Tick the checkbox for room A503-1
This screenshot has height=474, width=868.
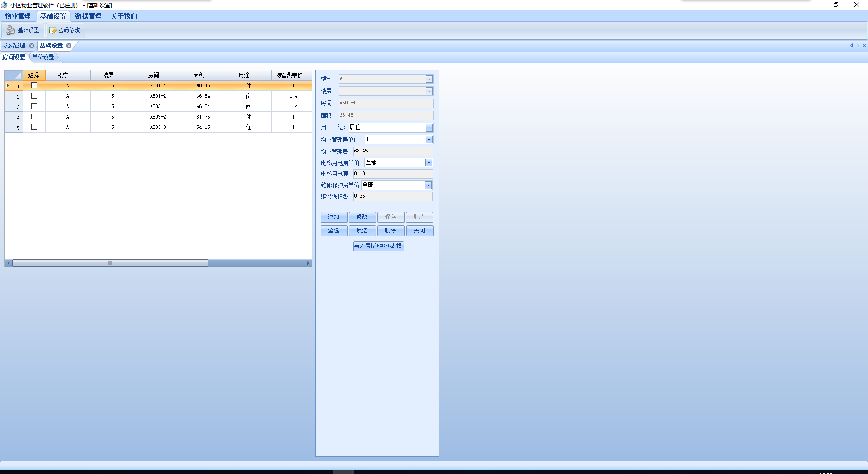(34, 106)
